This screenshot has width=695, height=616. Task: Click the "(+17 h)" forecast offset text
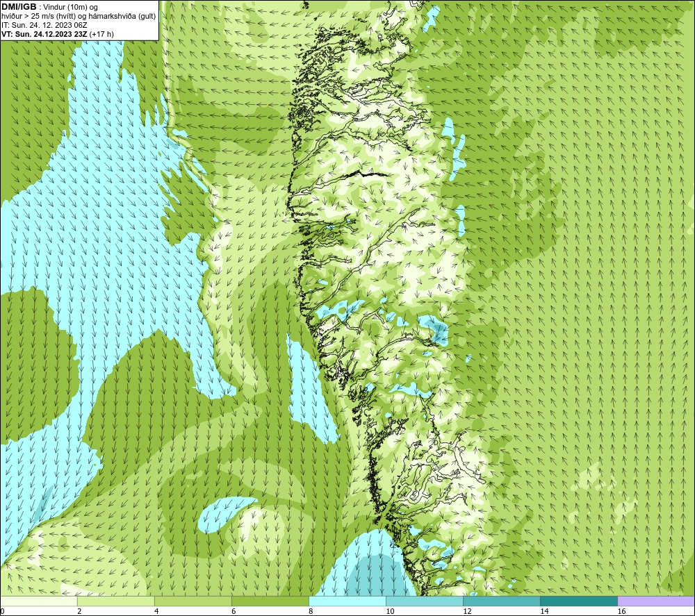(x=101, y=34)
